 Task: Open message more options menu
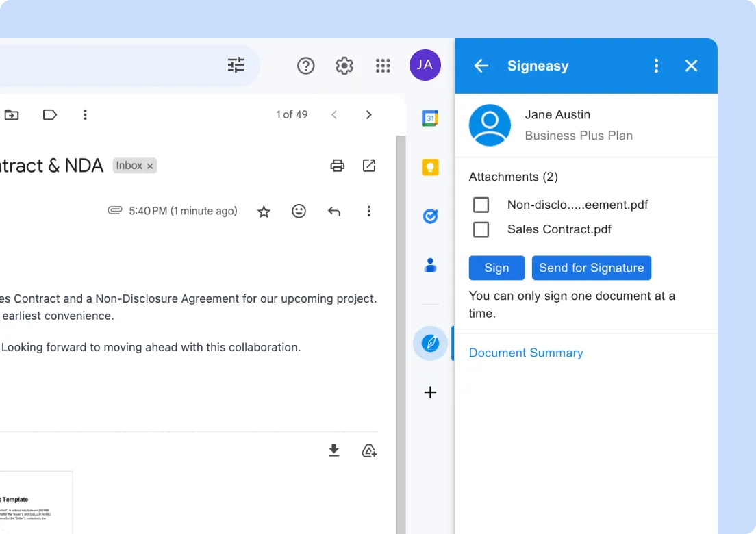[369, 211]
